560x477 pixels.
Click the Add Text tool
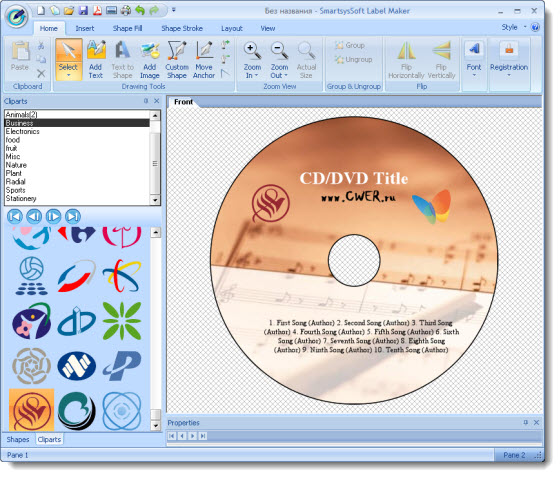(x=96, y=59)
